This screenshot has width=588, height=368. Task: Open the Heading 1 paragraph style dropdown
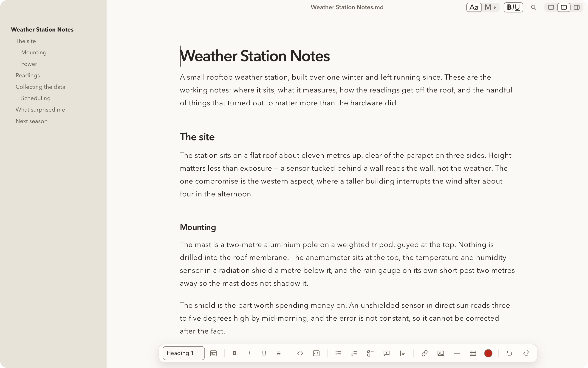tap(184, 353)
